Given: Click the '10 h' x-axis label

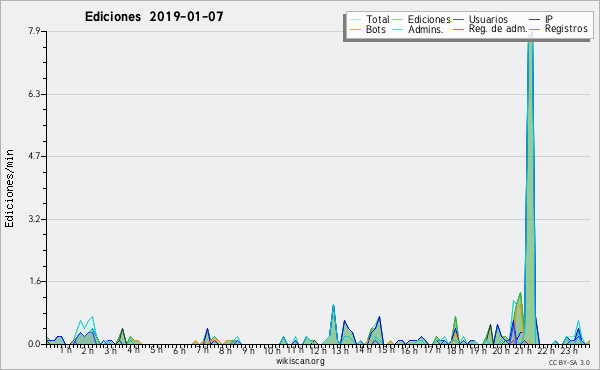Looking at the screenshot, I should (x=272, y=350).
